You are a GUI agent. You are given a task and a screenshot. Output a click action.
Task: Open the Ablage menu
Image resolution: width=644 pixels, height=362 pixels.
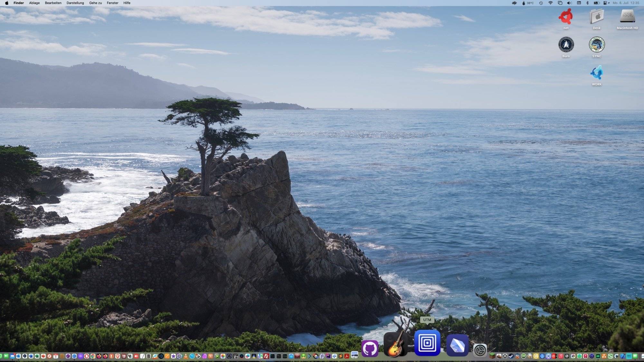pyautogui.click(x=34, y=3)
